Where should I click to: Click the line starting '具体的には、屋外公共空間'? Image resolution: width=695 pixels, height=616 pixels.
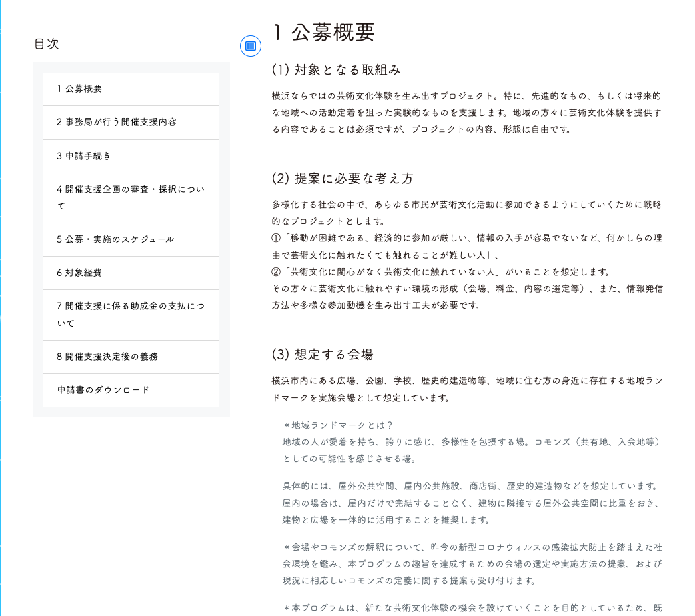(471, 486)
